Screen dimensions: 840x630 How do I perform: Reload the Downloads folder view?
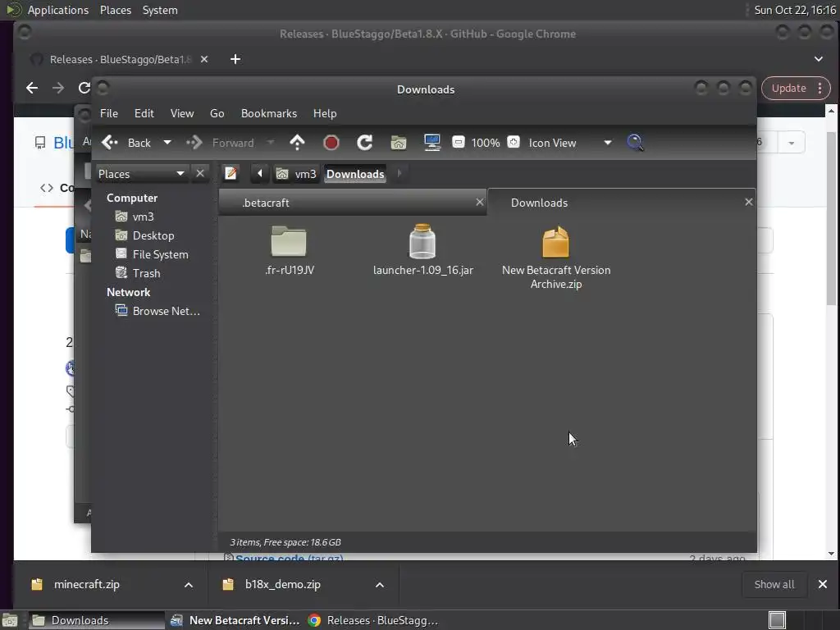365,143
